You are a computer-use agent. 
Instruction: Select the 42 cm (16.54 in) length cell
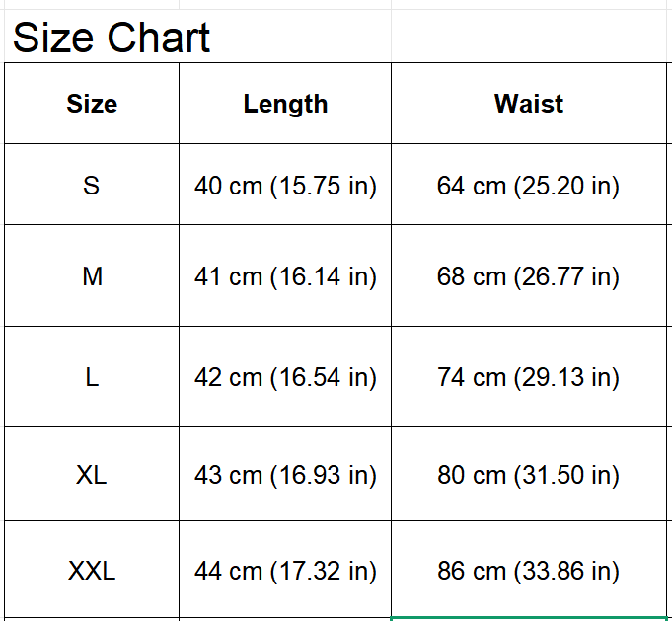click(x=285, y=377)
